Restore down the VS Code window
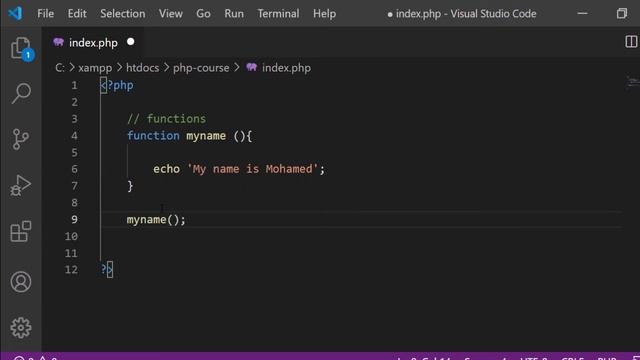The height and width of the screenshot is (360, 640). point(622,13)
